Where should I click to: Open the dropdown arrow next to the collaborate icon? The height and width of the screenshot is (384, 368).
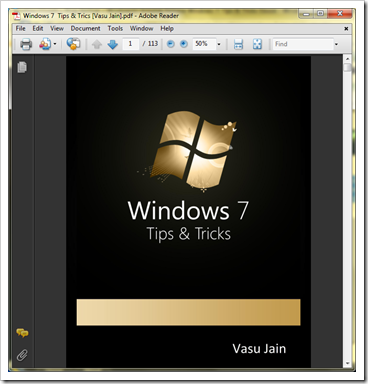point(55,44)
